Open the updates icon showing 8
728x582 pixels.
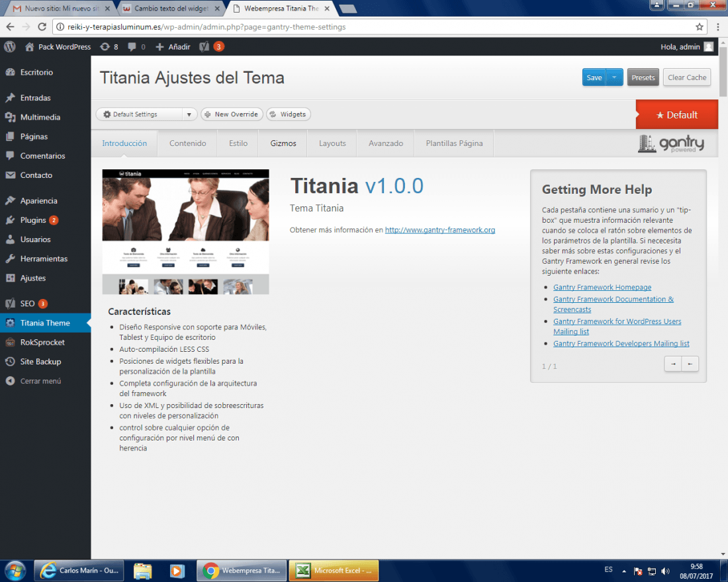click(109, 47)
